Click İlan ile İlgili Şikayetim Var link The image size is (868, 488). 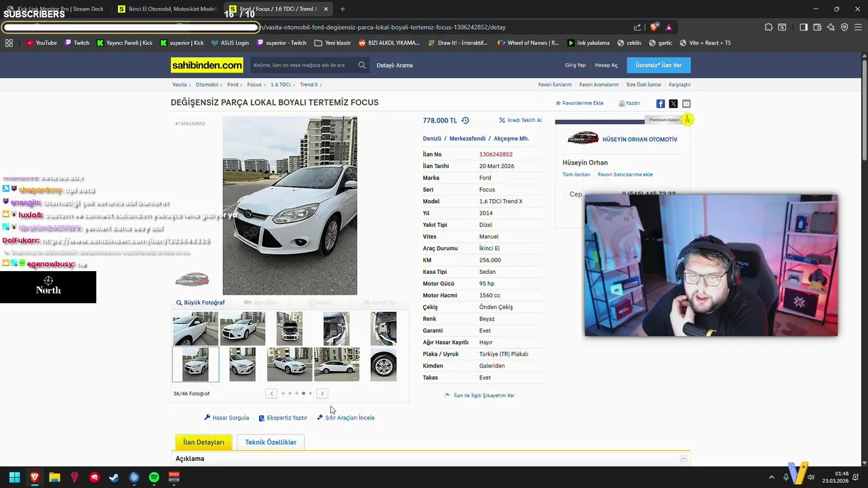pos(479,395)
